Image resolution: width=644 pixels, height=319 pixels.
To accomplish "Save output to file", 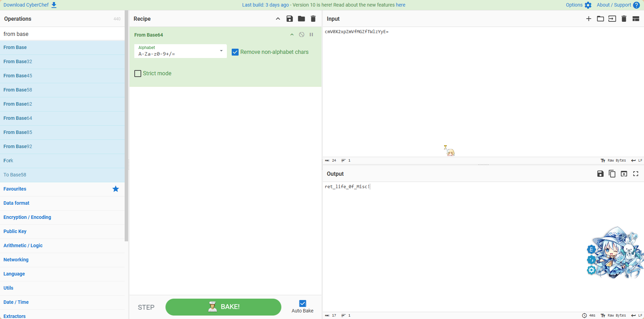I will click(x=600, y=174).
